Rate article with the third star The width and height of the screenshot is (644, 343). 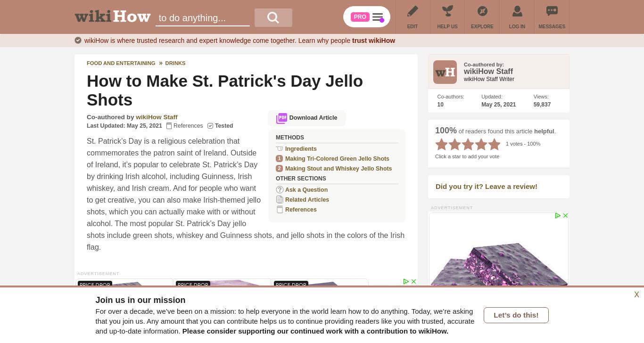pos(468,144)
